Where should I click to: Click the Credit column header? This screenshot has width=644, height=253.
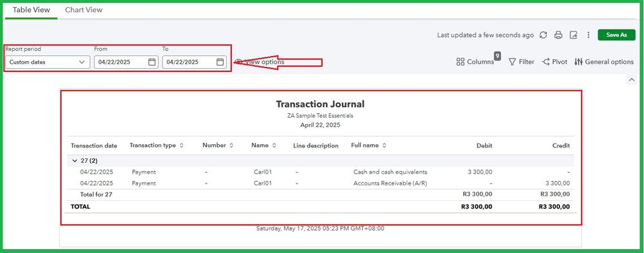pyautogui.click(x=561, y=145)
